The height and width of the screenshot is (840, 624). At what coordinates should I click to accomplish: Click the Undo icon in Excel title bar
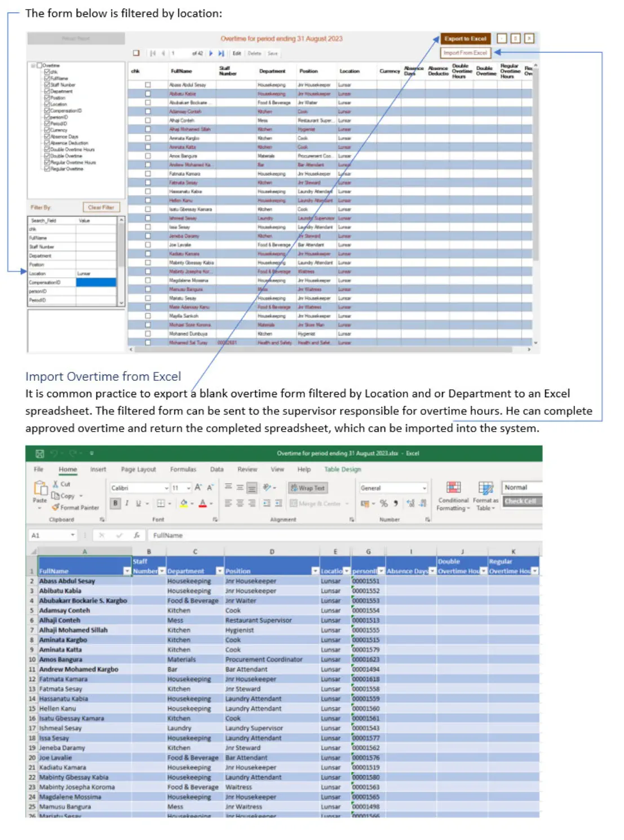coord(54,454)
